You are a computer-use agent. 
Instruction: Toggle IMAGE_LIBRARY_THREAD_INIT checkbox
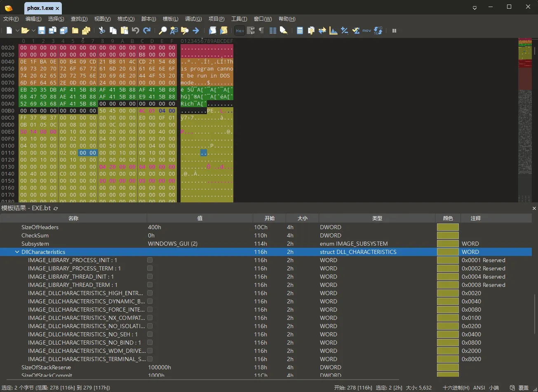tap(150, 277)
